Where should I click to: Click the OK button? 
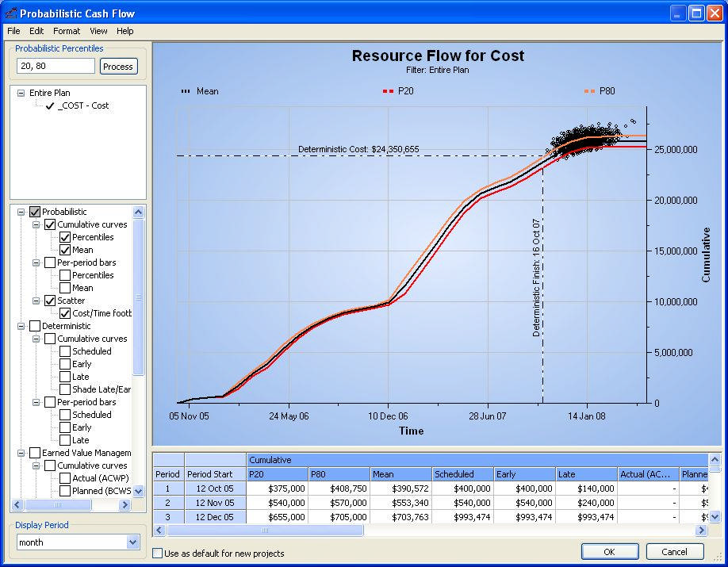pyautogui.click(x=610, y=552)
